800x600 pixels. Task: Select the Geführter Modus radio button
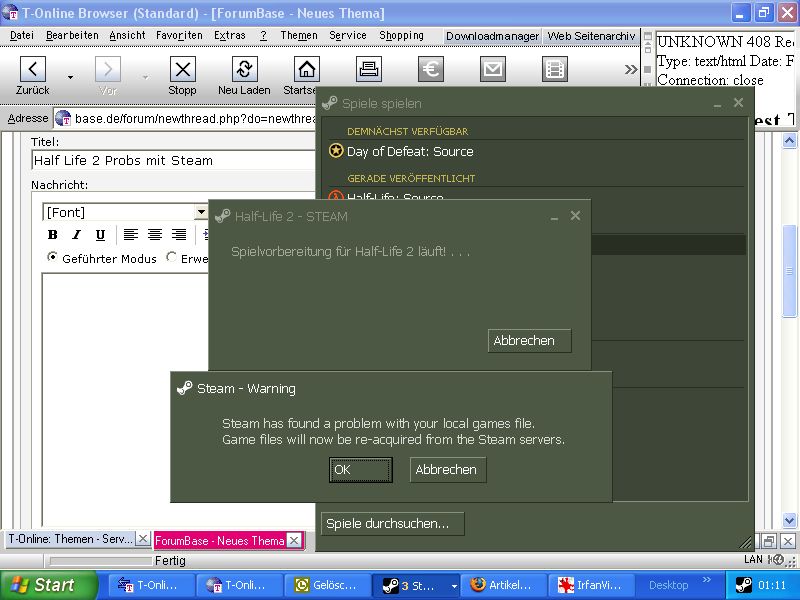(52, 257)
